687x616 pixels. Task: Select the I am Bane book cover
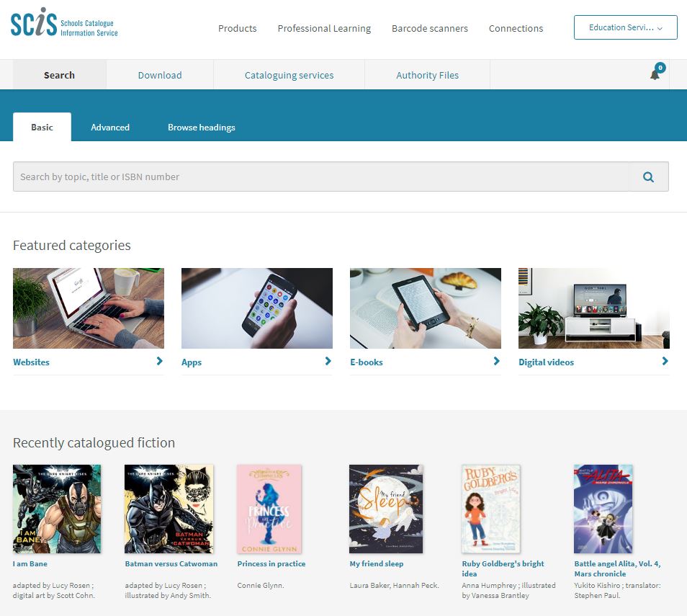pos(57,509)
